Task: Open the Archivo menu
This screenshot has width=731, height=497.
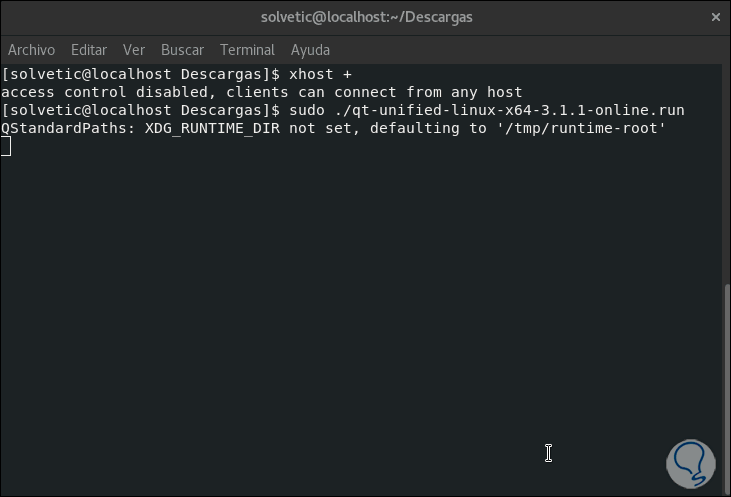Action: [x=31, y=50]
